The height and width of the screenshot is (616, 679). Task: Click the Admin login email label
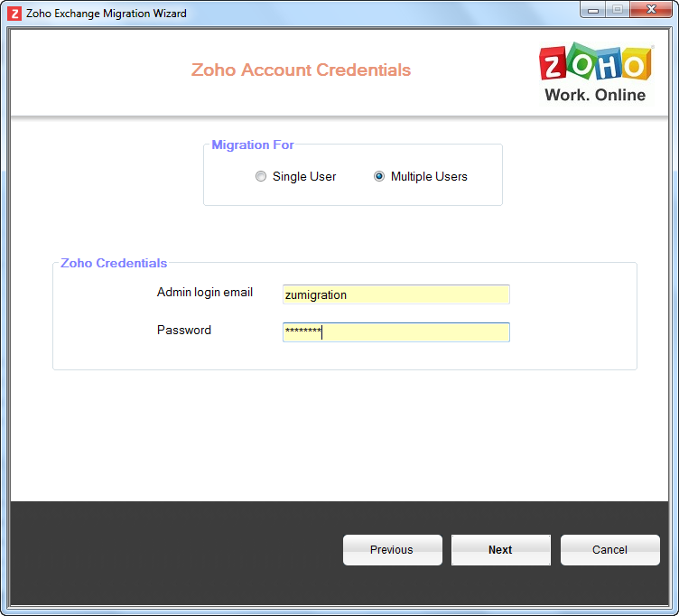pos(204,293)
